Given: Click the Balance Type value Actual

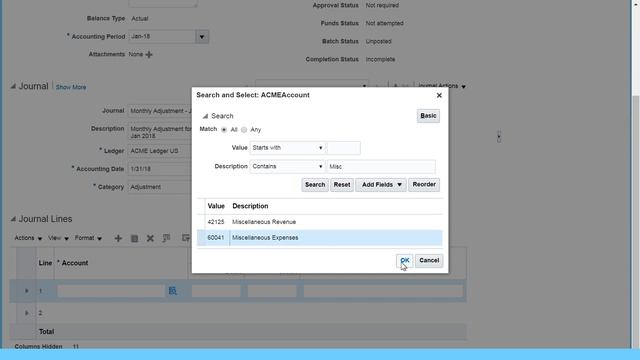Looking at the screenshot, I should (140, 19).
